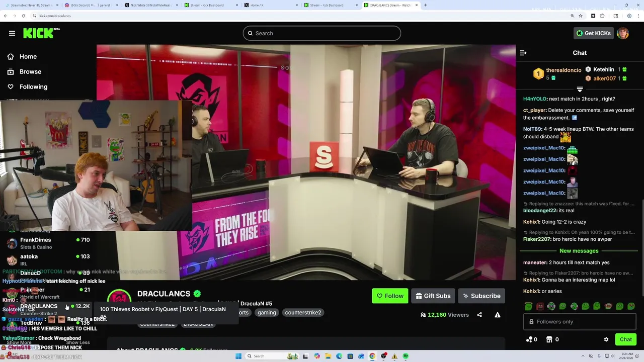Open Microsoft Edge from the taskbar
This screenshot has height=362, width=644.
pos(339,356)
